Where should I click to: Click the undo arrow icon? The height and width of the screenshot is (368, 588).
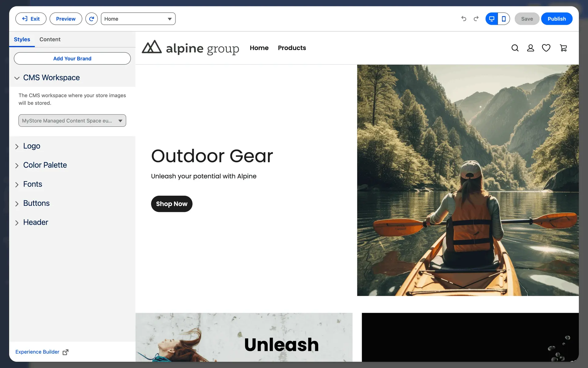pyautogui.click(x=464, y=19)
